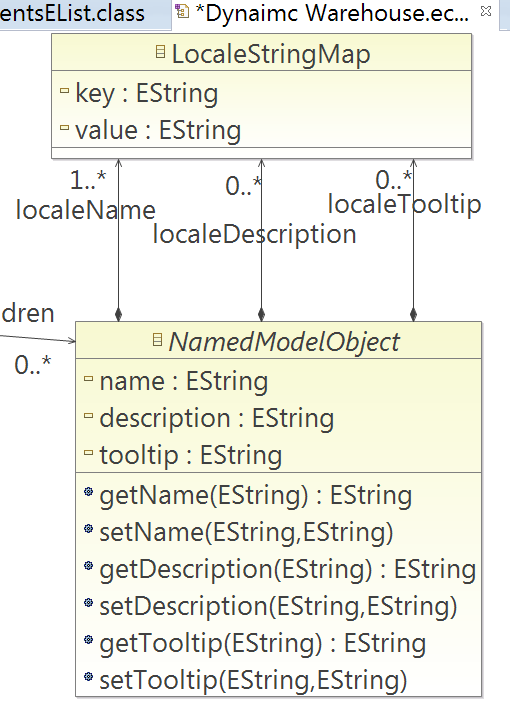Click the 1..* multiplicity label of localeName
Screen dimensions: 510x706
tap(88, 180)
